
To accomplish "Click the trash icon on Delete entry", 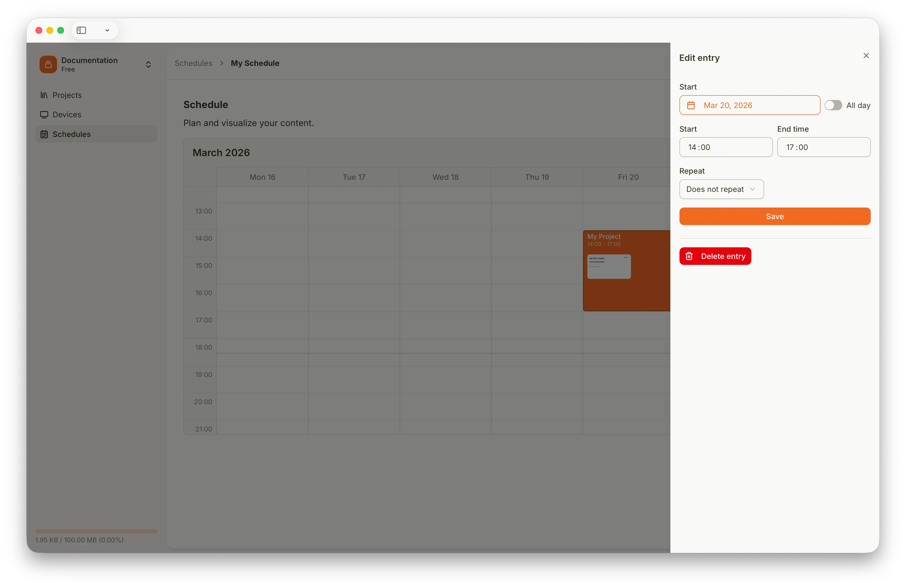I will click(x=689, y=256).
